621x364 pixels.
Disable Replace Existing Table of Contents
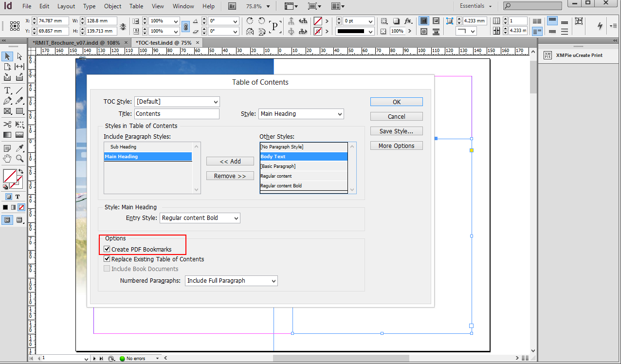click(x=107, y=259)
